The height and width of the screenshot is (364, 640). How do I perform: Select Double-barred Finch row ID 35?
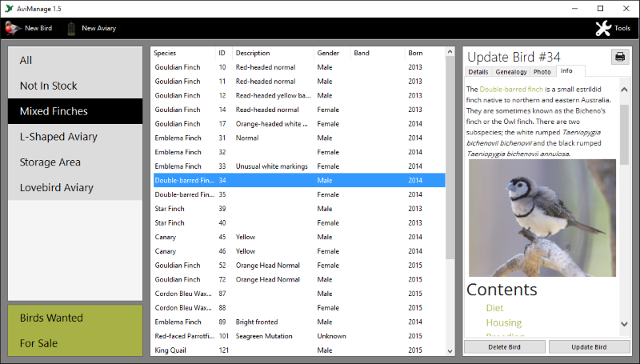pyautogui.click(x=299, y=194)
